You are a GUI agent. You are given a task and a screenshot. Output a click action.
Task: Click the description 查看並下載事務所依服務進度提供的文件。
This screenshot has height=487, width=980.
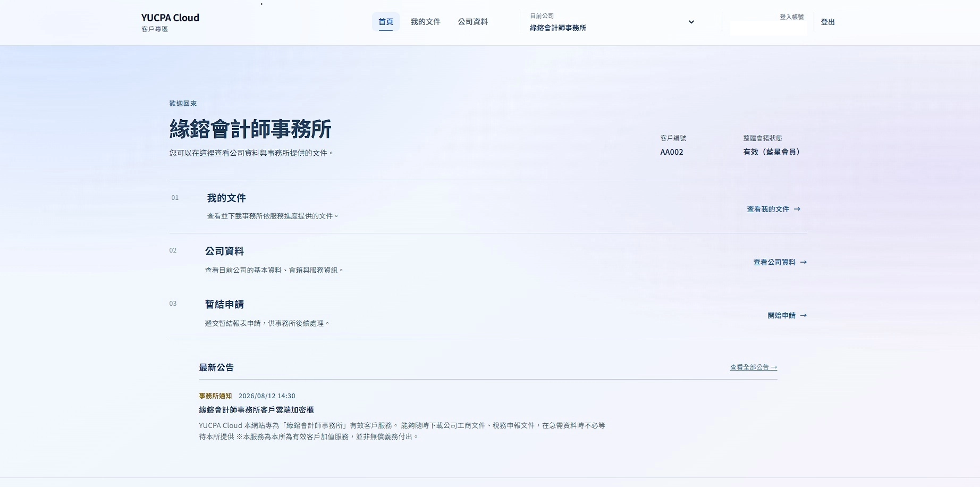click(x=273, y=216)
